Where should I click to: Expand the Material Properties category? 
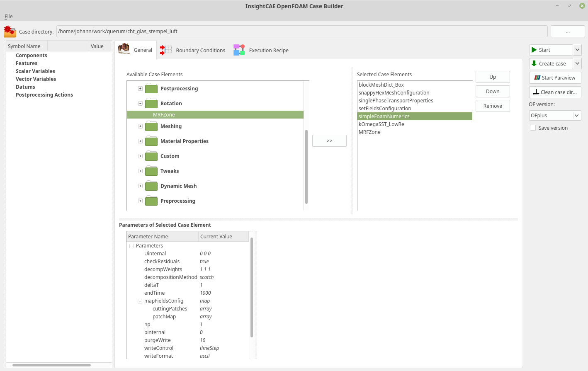coord(140,141)
